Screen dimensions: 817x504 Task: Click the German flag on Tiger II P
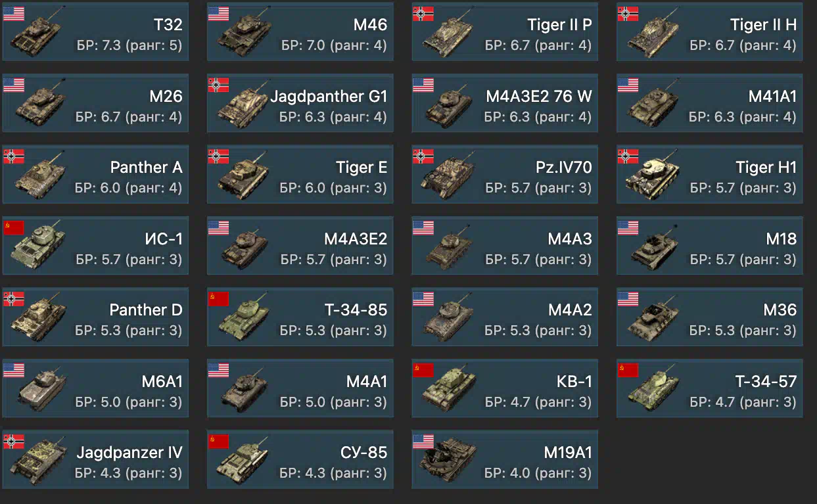tap(423, 13)
